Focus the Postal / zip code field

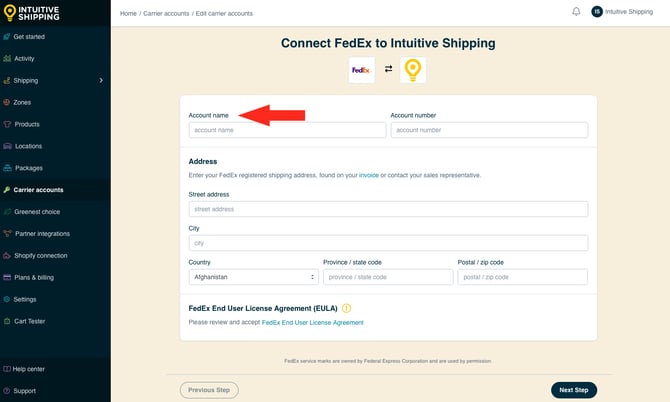click(x=523, y=277)
